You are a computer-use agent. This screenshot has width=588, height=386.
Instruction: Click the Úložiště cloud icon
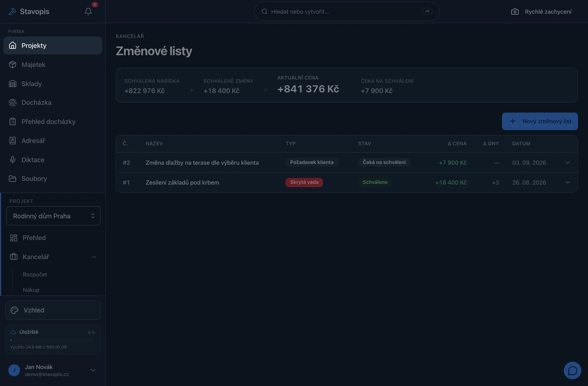(x=13, y=332)
